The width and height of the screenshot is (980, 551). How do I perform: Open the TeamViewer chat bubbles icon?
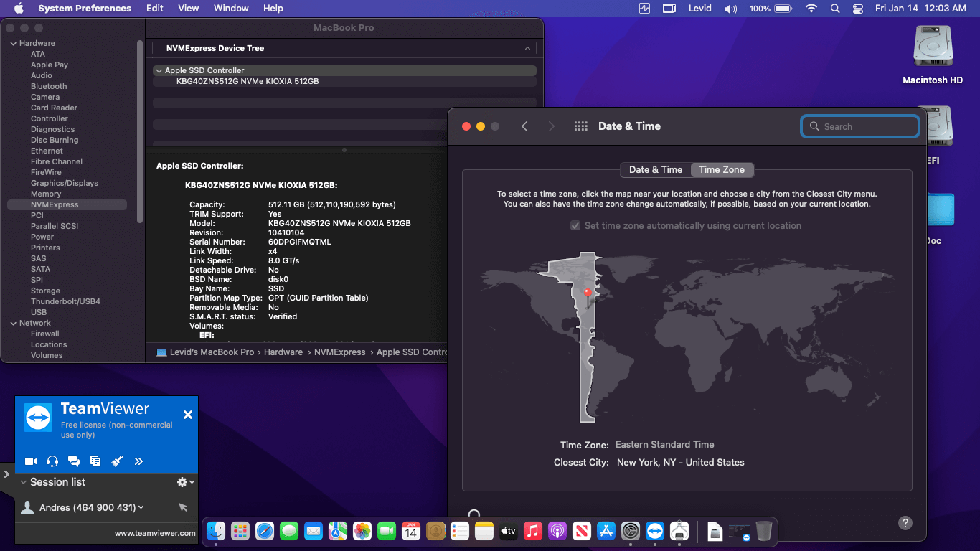[x=74, y=461]
